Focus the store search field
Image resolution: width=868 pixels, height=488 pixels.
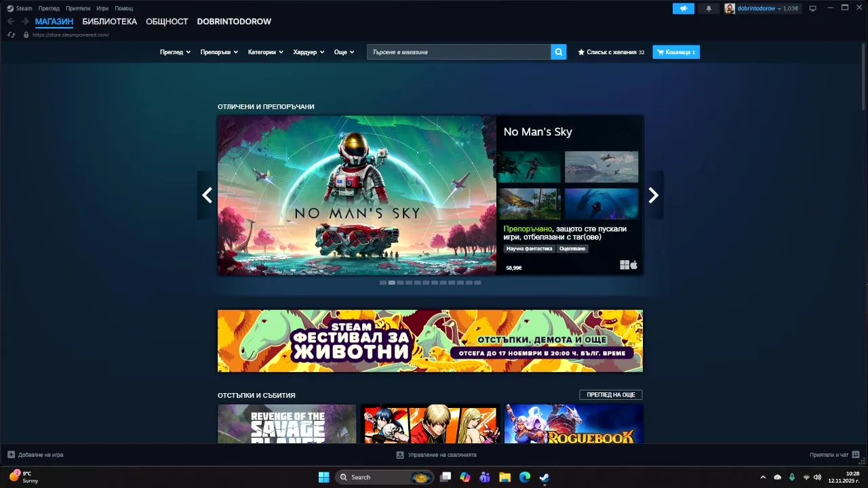459,52
